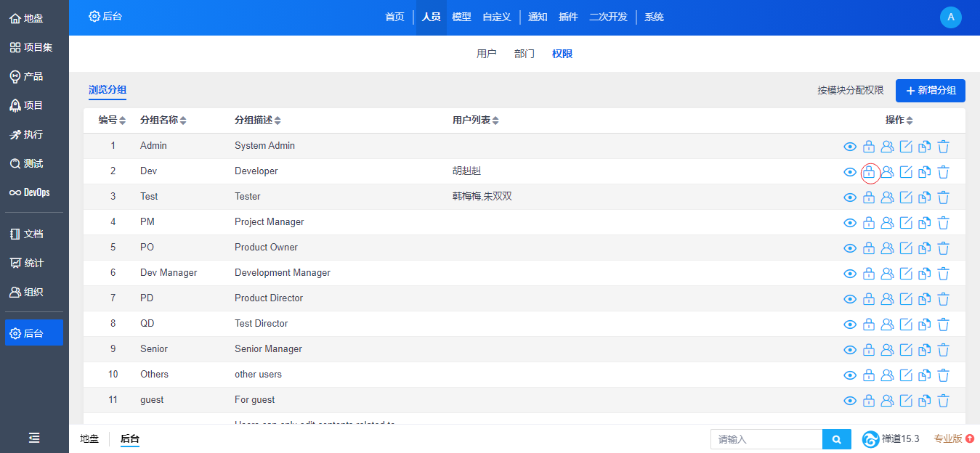980x453 pixels.
Task: Switch to the 部门 tab
Action: [x=525, y=54]
